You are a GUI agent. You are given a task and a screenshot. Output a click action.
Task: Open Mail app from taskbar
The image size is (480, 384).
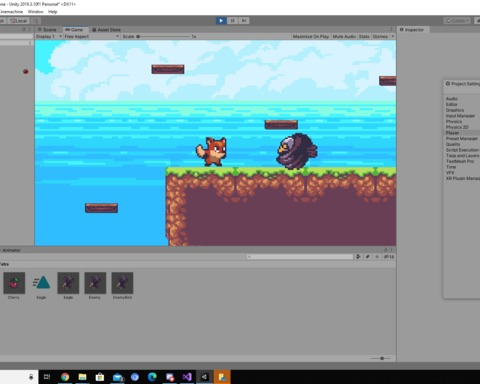[118, 377]
